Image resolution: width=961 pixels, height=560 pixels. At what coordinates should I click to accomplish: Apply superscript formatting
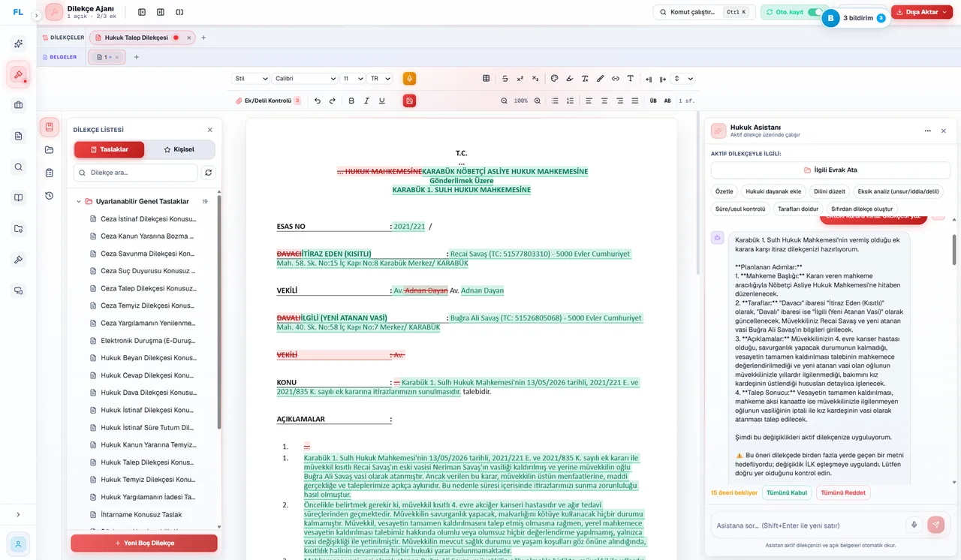520,79
